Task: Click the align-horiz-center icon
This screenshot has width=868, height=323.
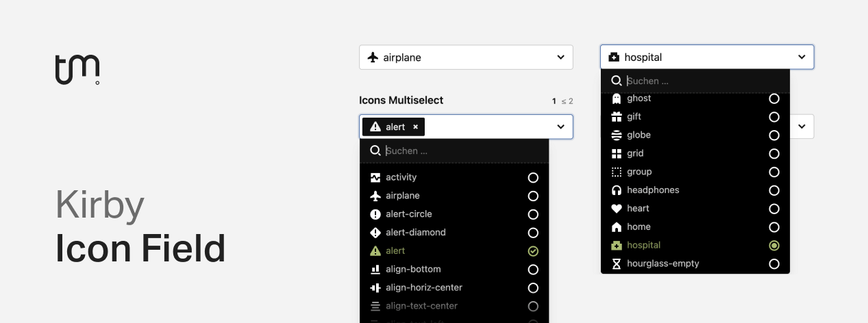Action: (x=375, y=288)
